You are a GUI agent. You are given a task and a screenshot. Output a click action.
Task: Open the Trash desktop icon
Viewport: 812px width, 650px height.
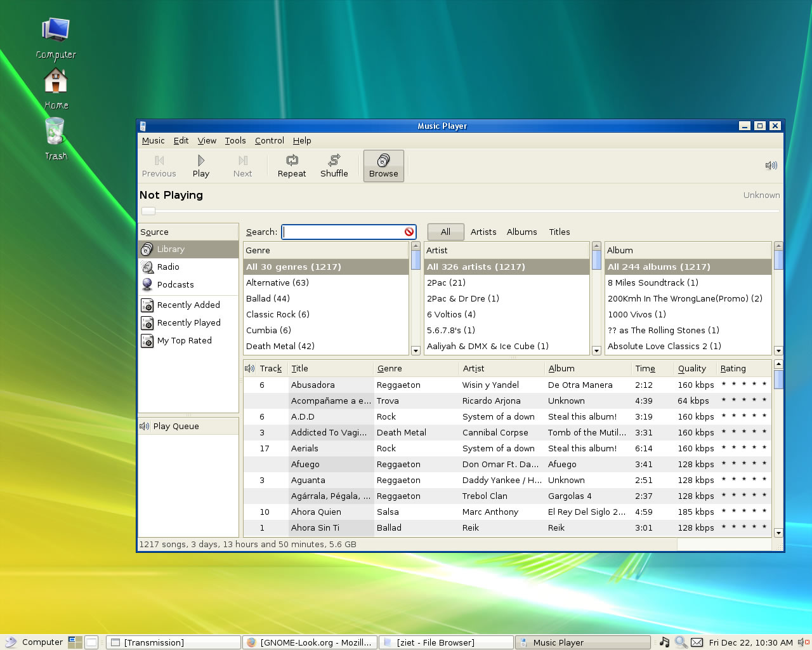click(55, 139)
